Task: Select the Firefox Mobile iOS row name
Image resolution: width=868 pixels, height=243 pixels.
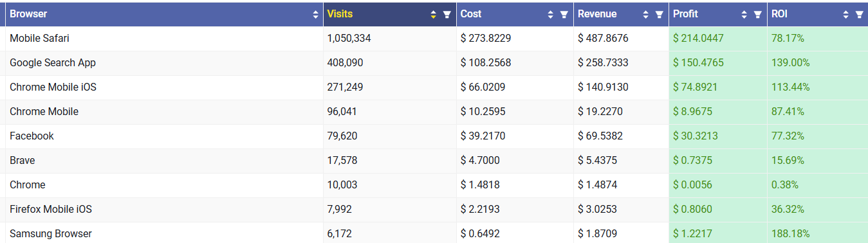Action: click(x=51, y=210)
